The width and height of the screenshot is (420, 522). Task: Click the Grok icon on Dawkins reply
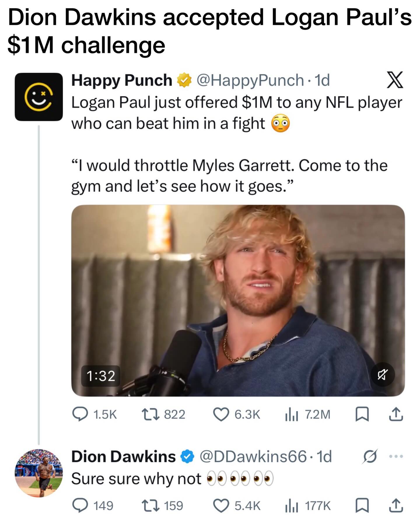(x=370, y=456)
